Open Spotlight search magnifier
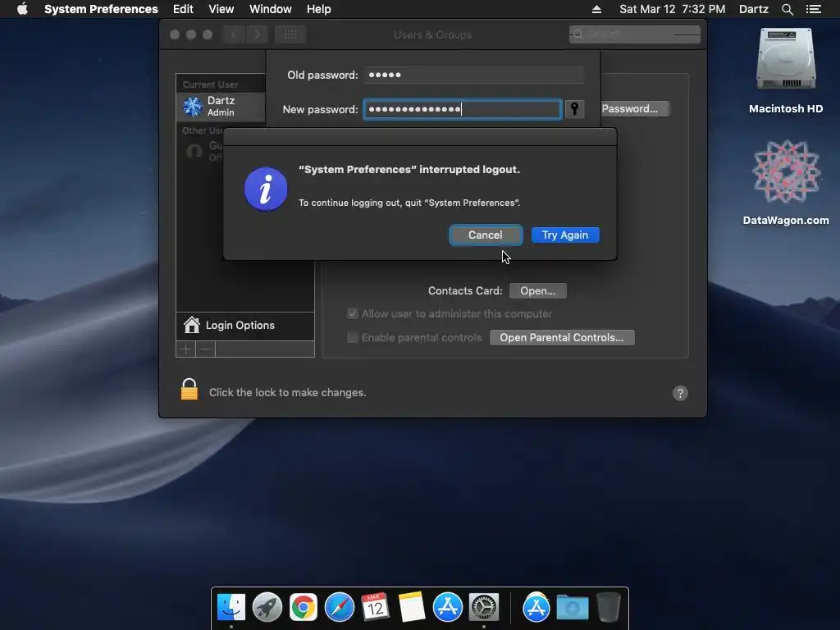 pyautogui.click(x=787, y=9)
